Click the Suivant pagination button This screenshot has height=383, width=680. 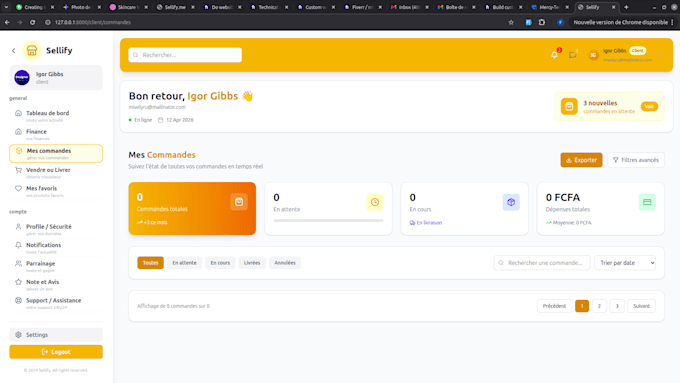tap(641, 306)
